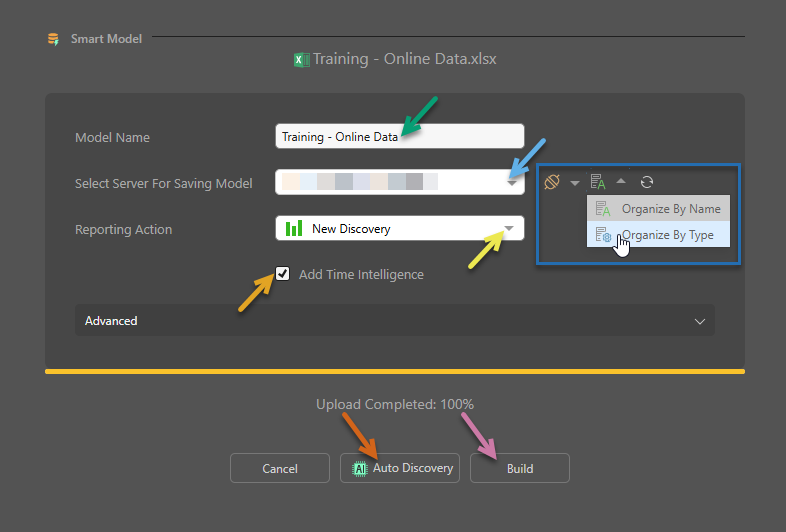The image size is (786, 532).
Task: Open the Reporting Action dropdown arrow
Action: [509, 229]
